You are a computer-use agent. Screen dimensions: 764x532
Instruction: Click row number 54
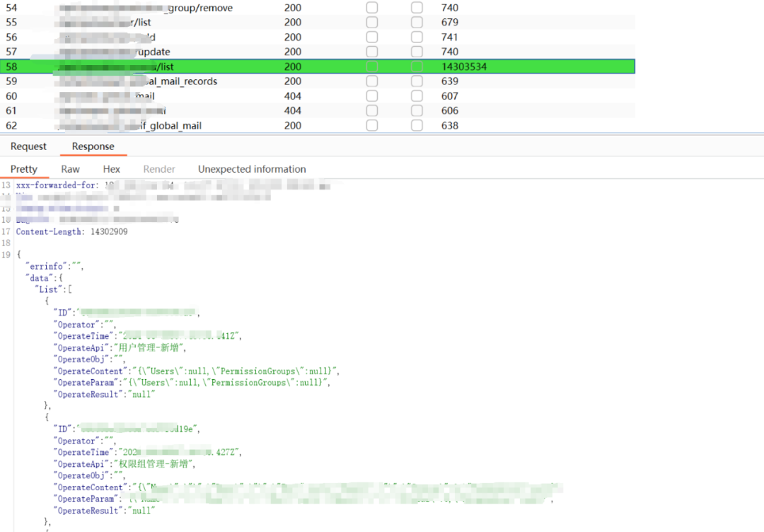pyautogui.click(x=11, y=8)
